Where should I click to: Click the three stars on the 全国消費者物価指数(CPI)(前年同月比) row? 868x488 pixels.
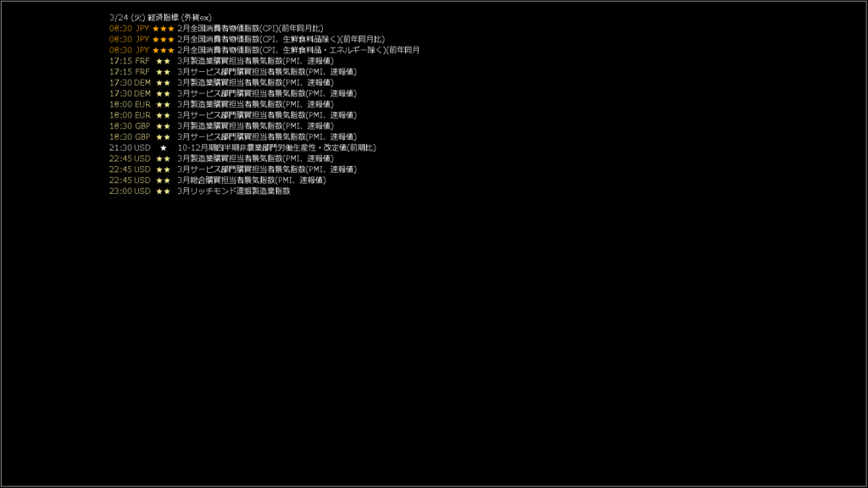point(164,29)
